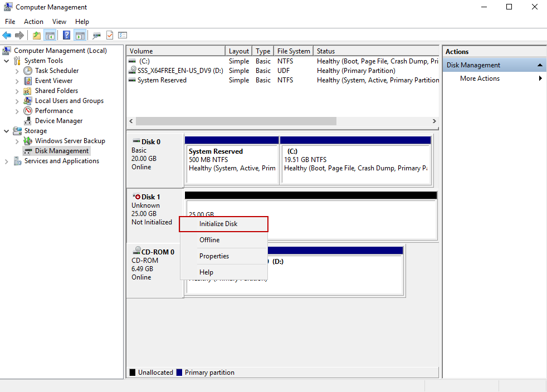Expand the Windows Server Backup node
The width and height of the screenshot is (547, 392).
tap(17, 141)
